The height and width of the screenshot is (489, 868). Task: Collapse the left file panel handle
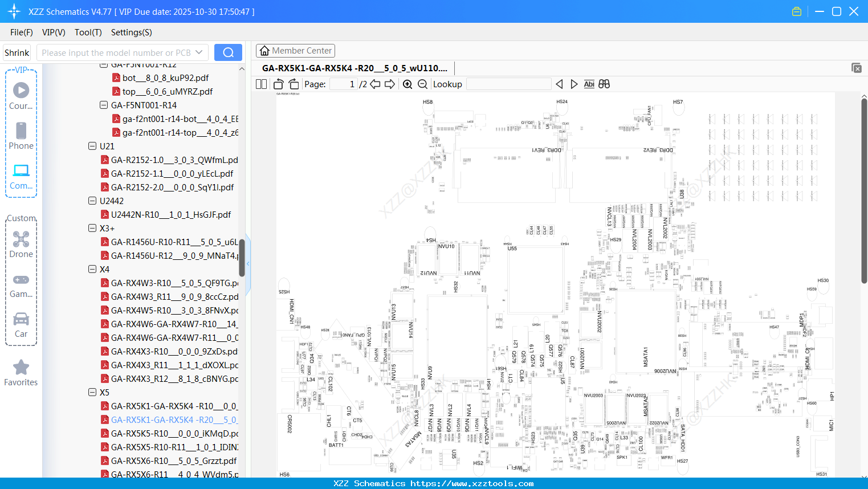248,264
